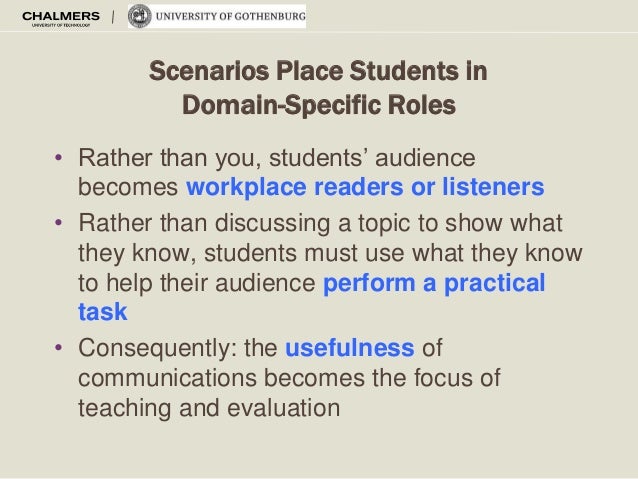The width and height of the screenshot is (638, 479).
Task: Click the blue 'perform a practical' text
Action: tap(434, 283)
